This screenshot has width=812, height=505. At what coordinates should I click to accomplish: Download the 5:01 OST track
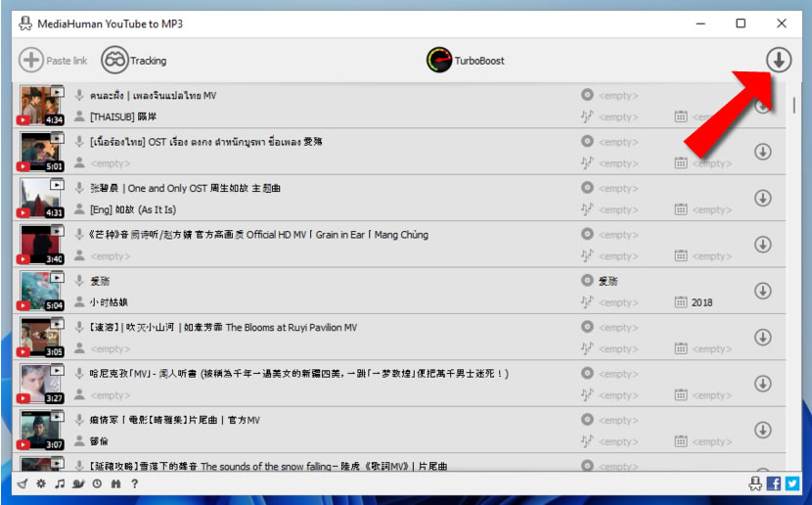(763, 152)
